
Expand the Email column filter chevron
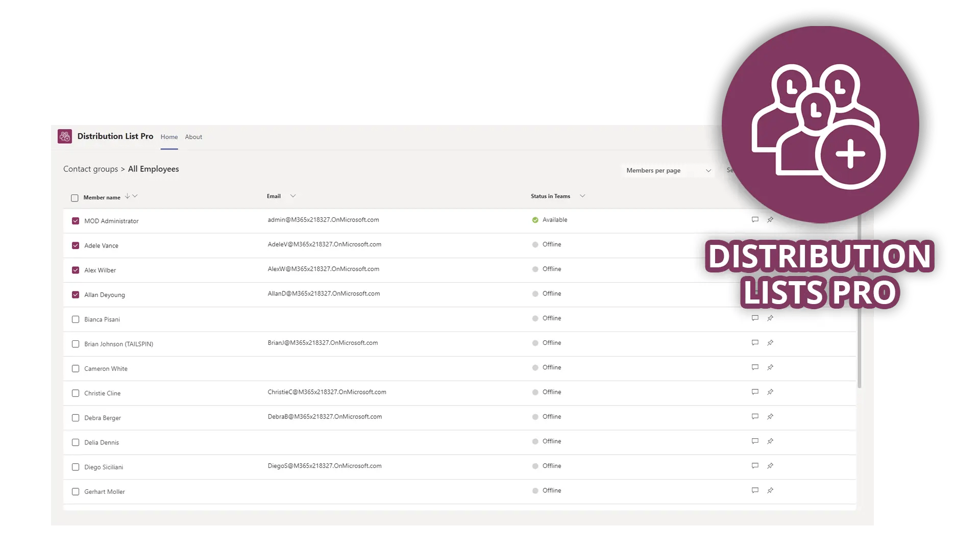[292, 195]
